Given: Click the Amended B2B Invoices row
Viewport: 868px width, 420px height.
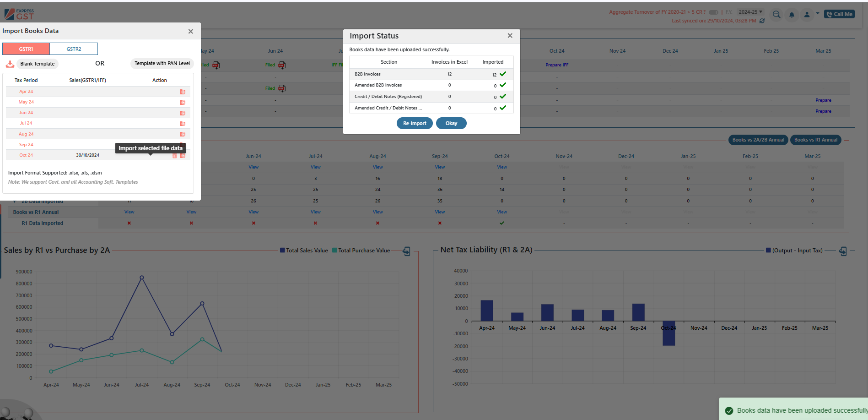Looking at the screenshot, I should [x=431, y=85].
